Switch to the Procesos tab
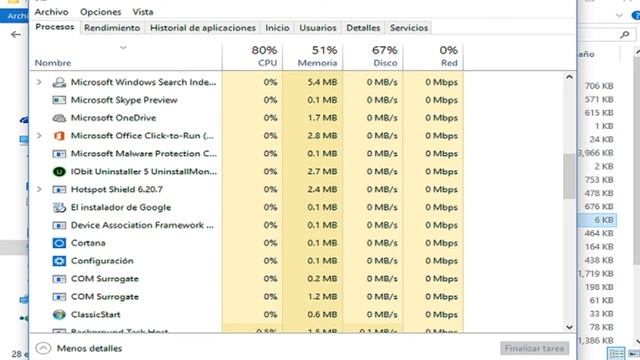This screenshot has height=360, width=640. click(55, 27)
